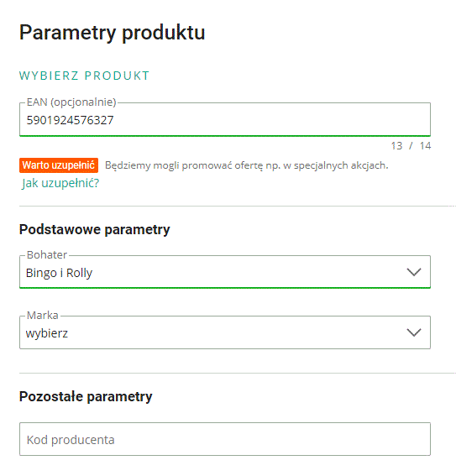Click the chevron arrow in Marka field
This screenshot has width=456, height=476.
(414, 332)
